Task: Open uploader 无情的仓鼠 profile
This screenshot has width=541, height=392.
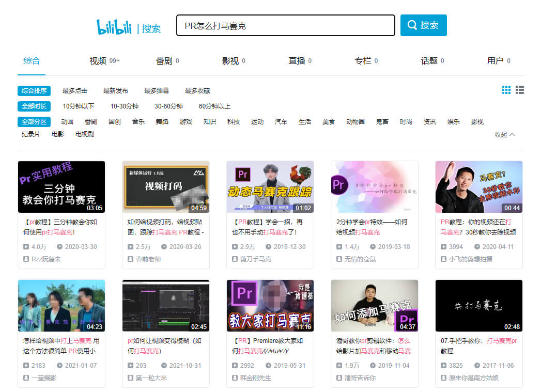Action: [360, 259]
